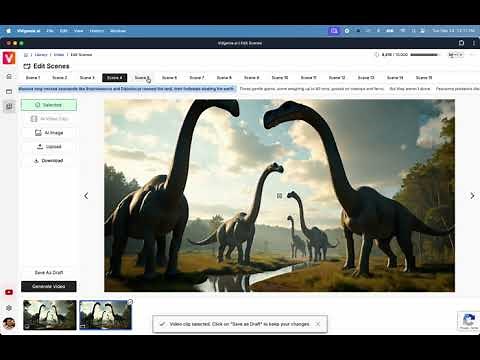Switch to Scene 3 tab
The height and width of the screenshot is (360, 480).
(x=87, y=78)
